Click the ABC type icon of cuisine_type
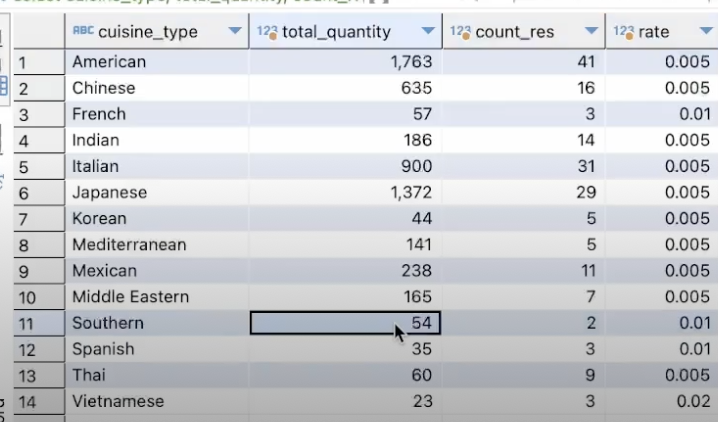 83,31
